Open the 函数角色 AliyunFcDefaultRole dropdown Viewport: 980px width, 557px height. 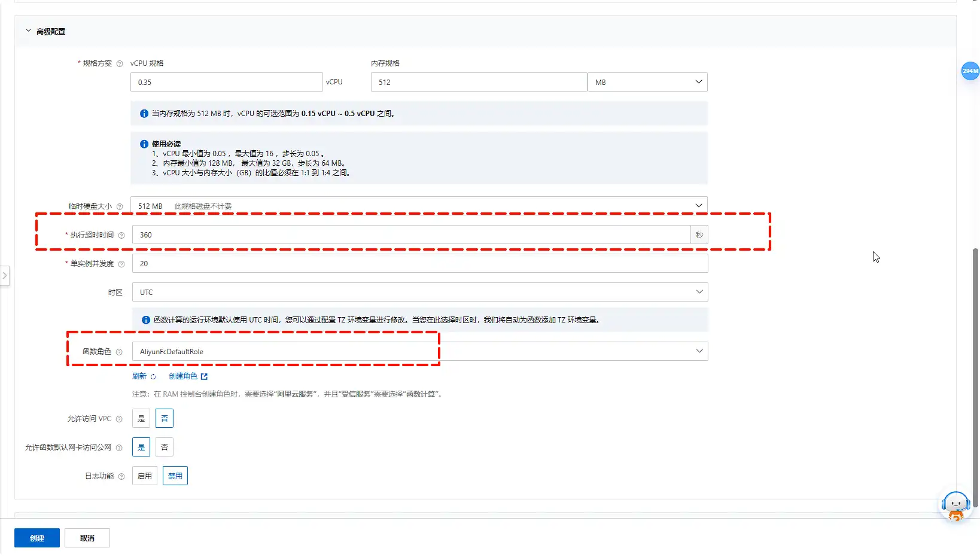[x=420, y=351]
